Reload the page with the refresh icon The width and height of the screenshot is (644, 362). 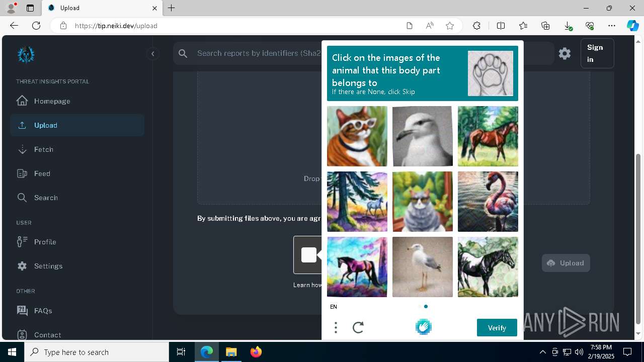(x=36, y=26)
